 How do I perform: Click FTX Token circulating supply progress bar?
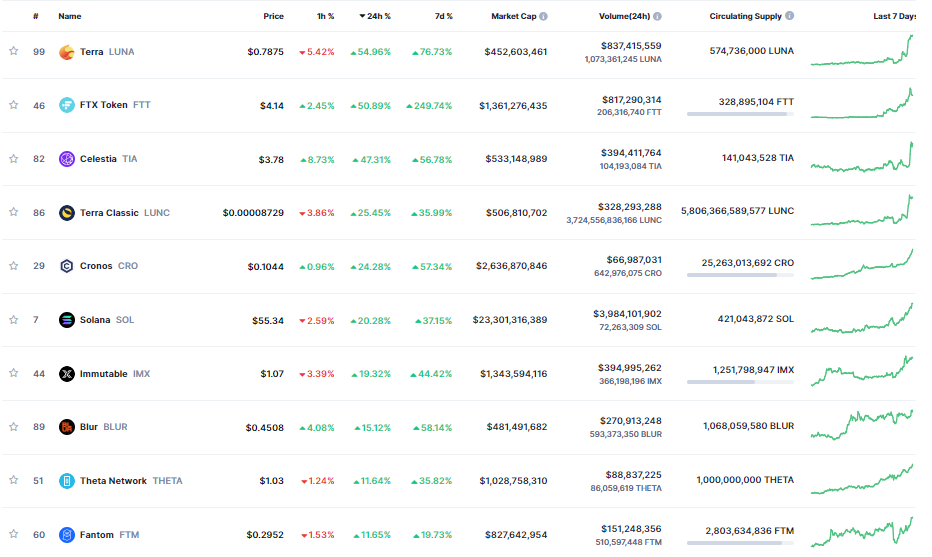coord(738,114)
